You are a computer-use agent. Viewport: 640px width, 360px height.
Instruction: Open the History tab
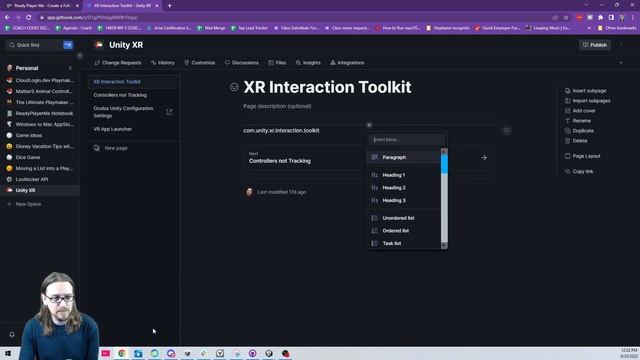point(162,63)
